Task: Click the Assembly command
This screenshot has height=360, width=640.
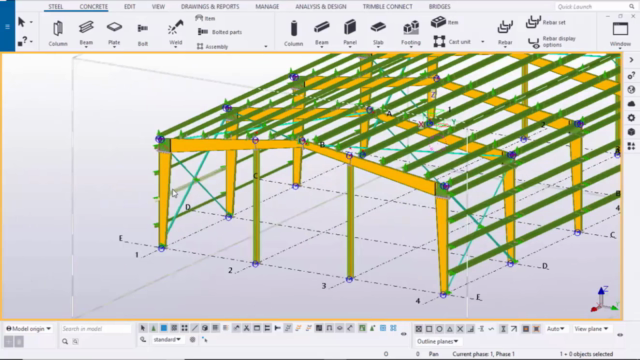Action: [x=212, y=47]
